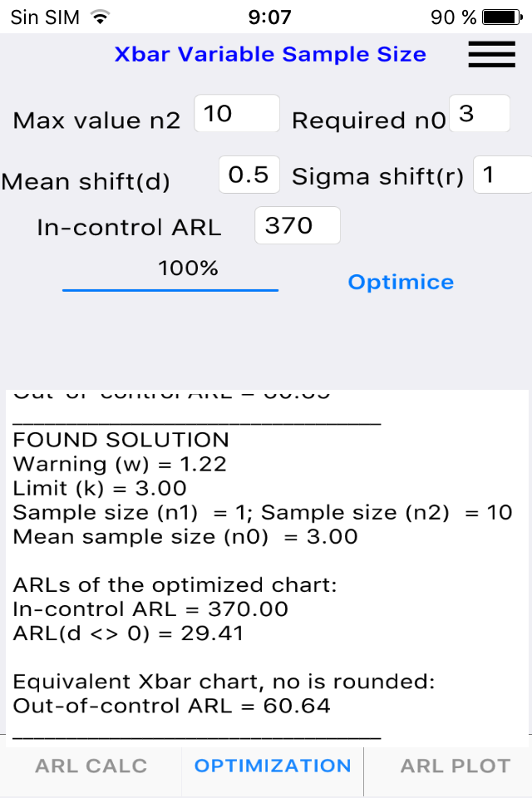Select the OPTIMIZATION tab
The height and width of the screenshot is (798, 532).
[x=273, y=766]
